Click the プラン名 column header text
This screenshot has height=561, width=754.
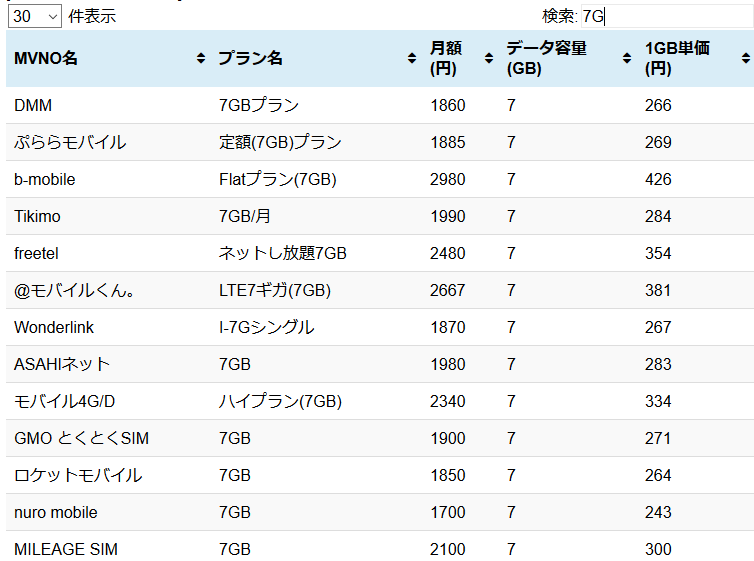pos(250,59)
